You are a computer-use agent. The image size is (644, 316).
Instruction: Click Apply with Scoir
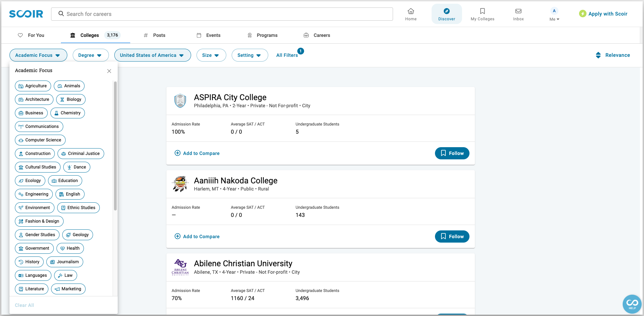click(603, 14)
